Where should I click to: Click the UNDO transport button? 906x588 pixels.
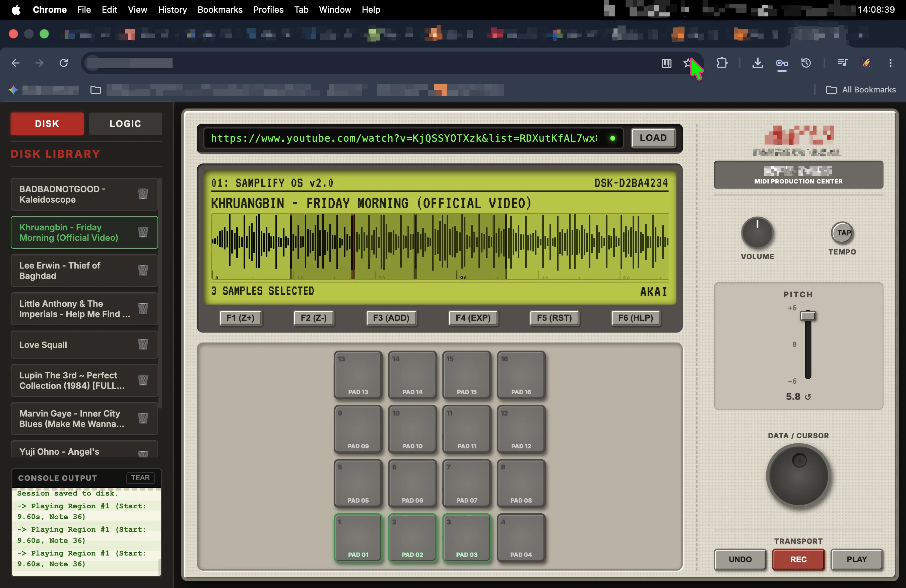tap(740, 560)
